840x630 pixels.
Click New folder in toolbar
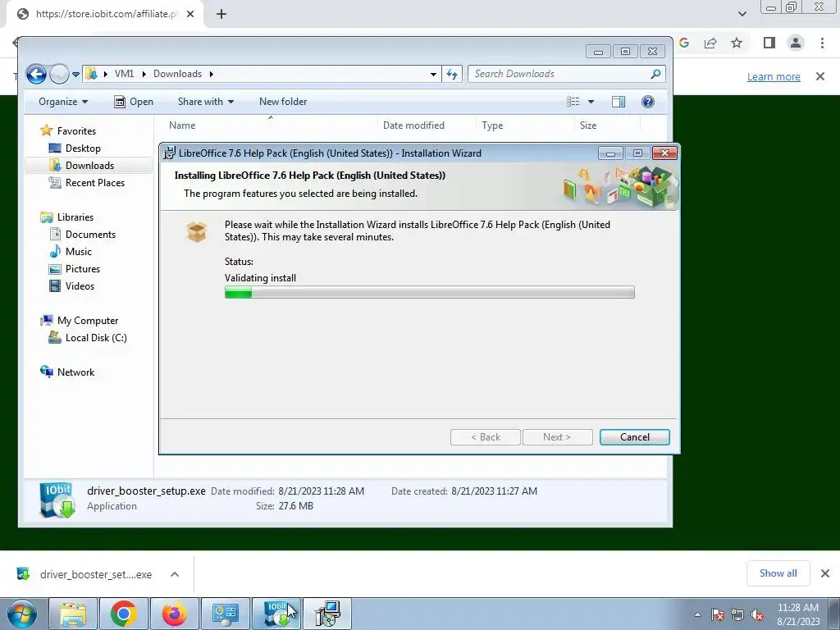tap(283, 102)
